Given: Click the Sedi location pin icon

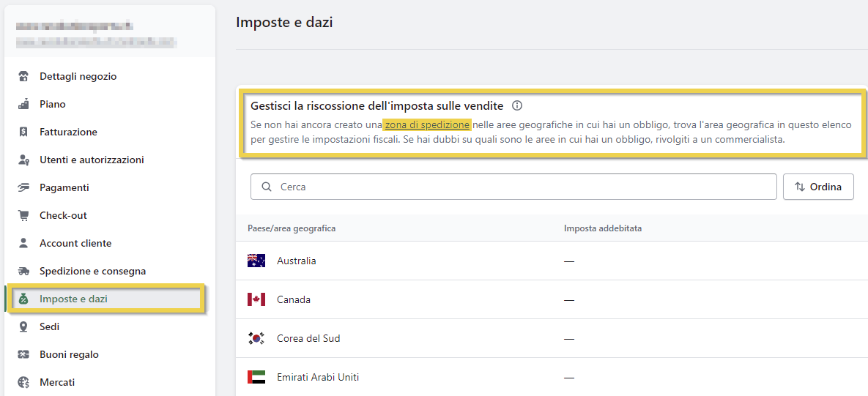Looking at the screenshot, I should click(23, 327).
